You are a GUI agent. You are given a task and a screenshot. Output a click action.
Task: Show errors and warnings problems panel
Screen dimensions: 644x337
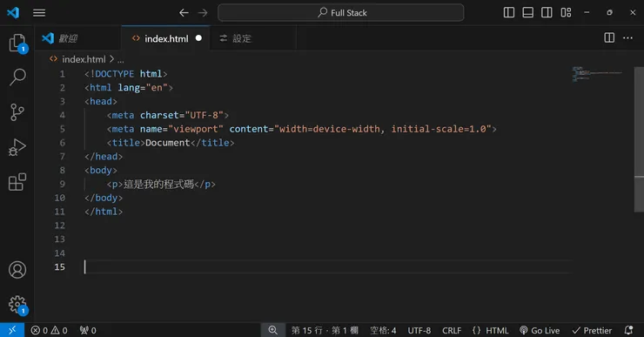(50, 330)
